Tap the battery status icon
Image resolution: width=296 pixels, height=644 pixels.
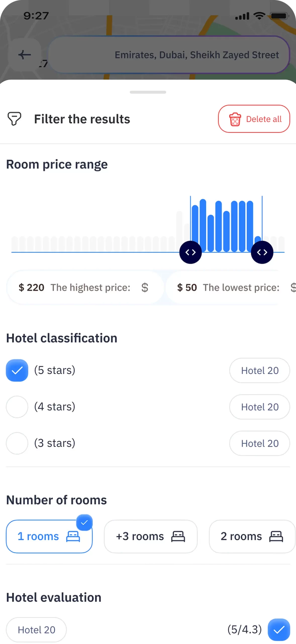click(279, 16)
